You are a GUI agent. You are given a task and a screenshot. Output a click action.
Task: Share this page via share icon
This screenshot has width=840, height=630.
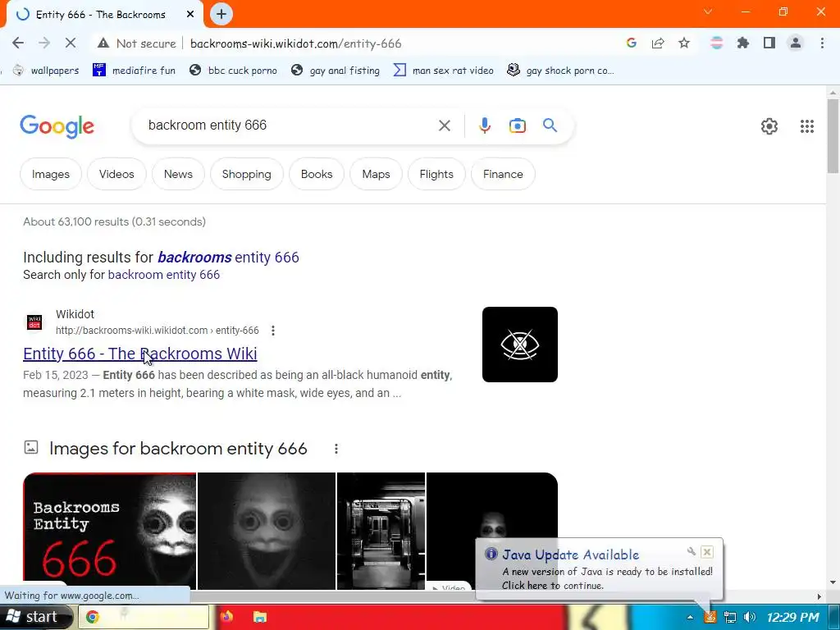[658, 43]
